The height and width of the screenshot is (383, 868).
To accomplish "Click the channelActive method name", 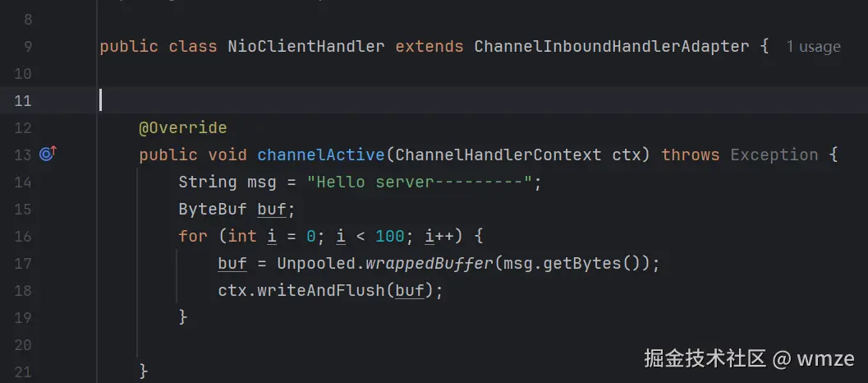I will tap(321, 155).
